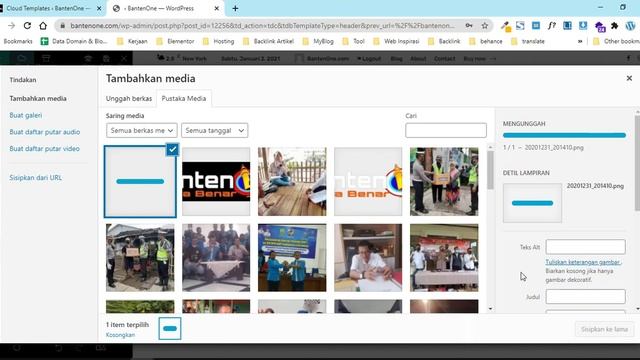Click the Sisipkan ke laman button

pyautogui.click(x=604, y=329)
